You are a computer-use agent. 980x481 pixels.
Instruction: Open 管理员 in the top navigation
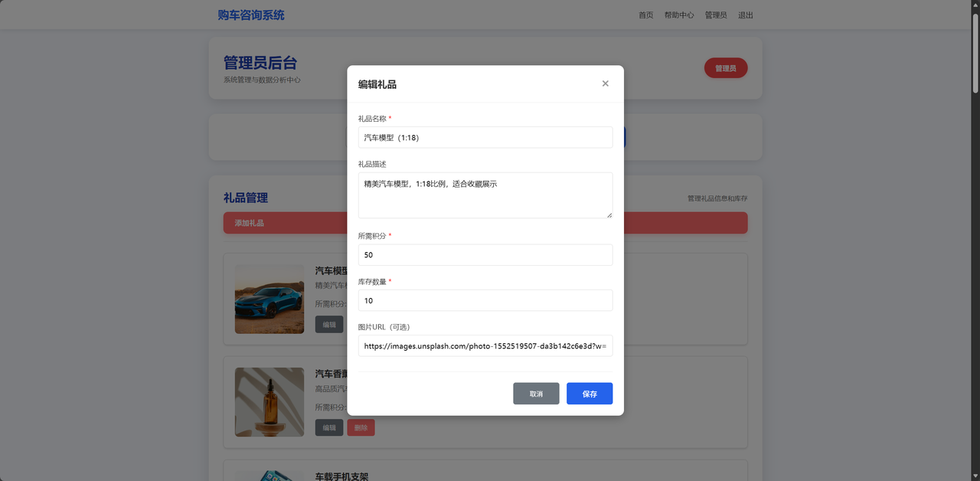pos(716,15)
